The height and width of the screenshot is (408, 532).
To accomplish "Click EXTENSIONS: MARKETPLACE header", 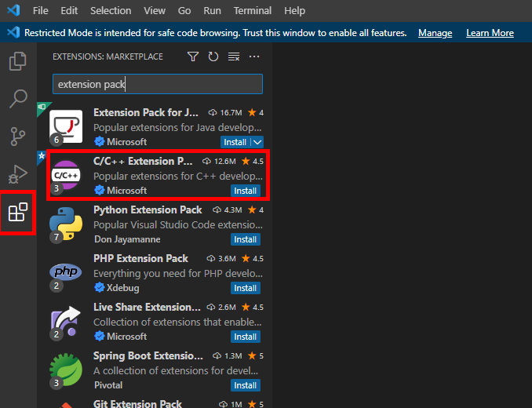I will click(107, 56).
